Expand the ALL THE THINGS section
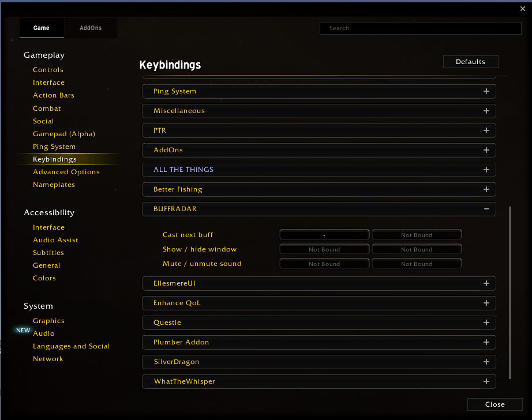532x420 pixels. pyautogui.click(x=319, y=170)
